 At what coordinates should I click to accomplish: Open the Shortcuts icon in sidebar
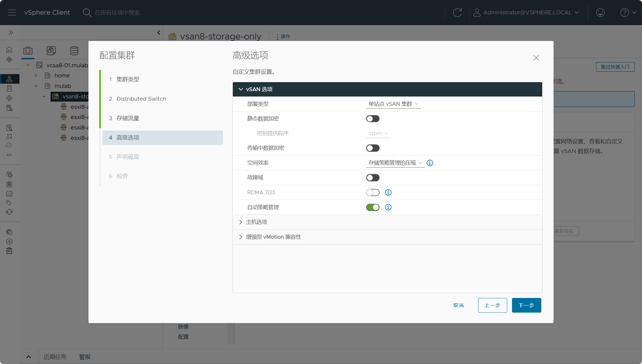point(9,59)
